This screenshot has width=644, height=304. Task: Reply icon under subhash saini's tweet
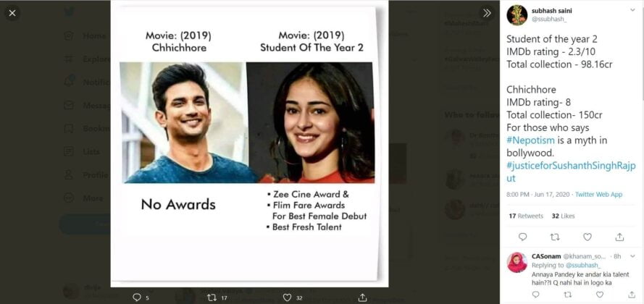click(x=522, y=237)
